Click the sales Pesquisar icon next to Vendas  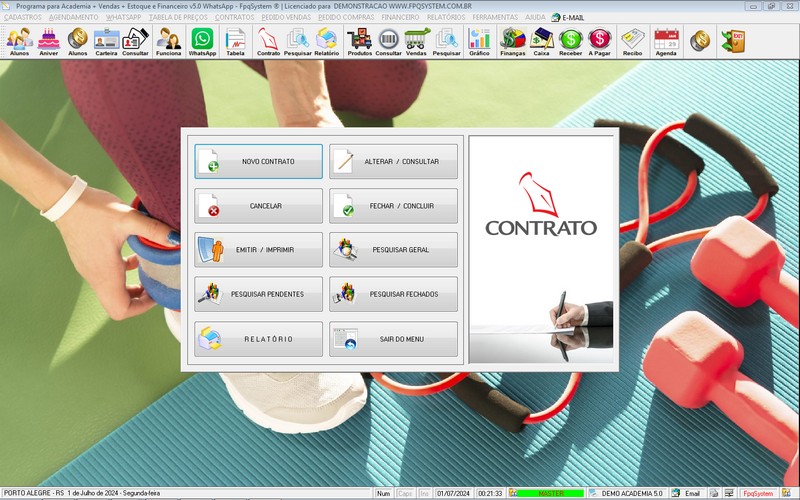446,41
